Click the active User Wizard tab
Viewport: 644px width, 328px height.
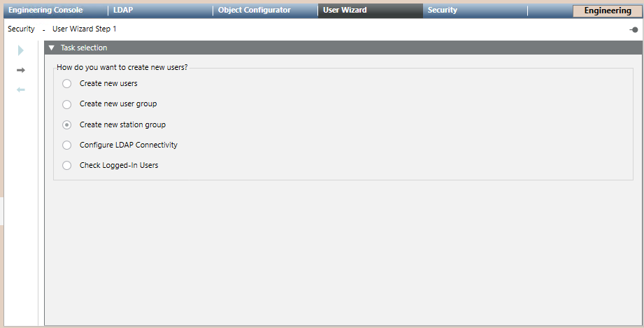coord(345,10)
